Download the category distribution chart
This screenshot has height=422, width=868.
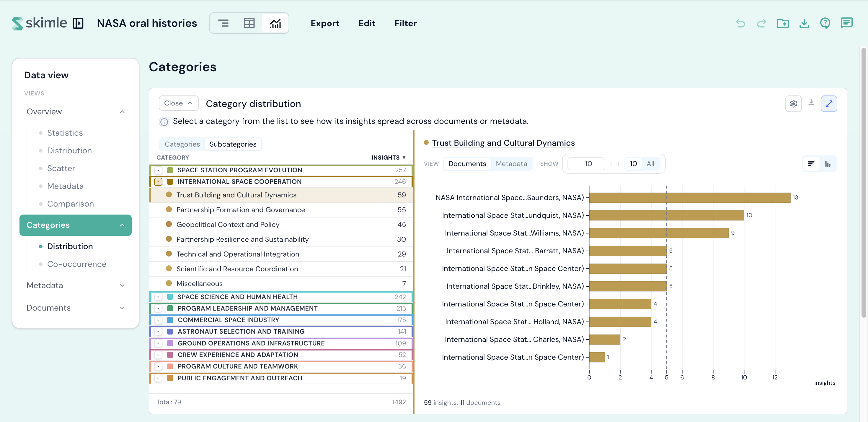(811, 102)
